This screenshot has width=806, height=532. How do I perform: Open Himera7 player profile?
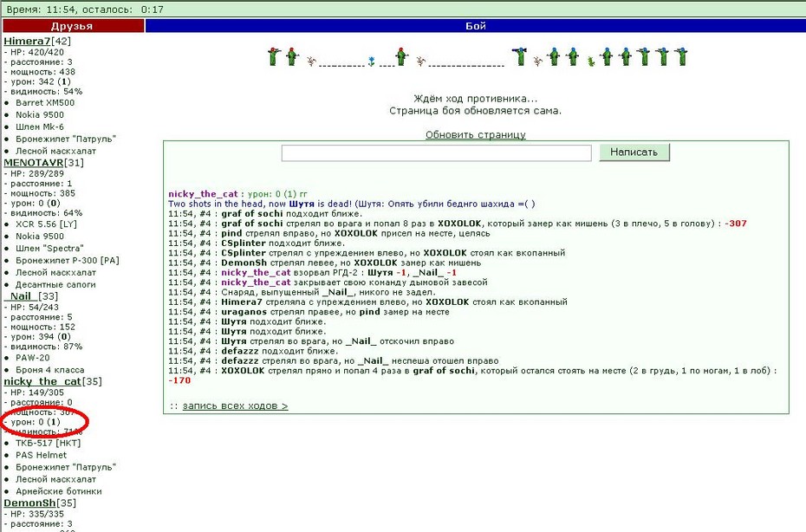27,41
